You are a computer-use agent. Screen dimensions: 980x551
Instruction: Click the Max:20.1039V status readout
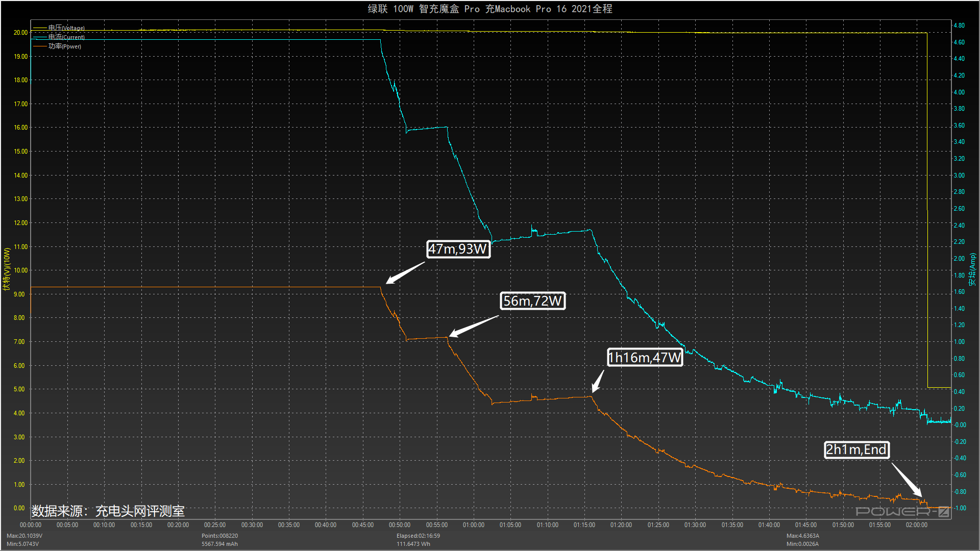(x=24, y=536)
